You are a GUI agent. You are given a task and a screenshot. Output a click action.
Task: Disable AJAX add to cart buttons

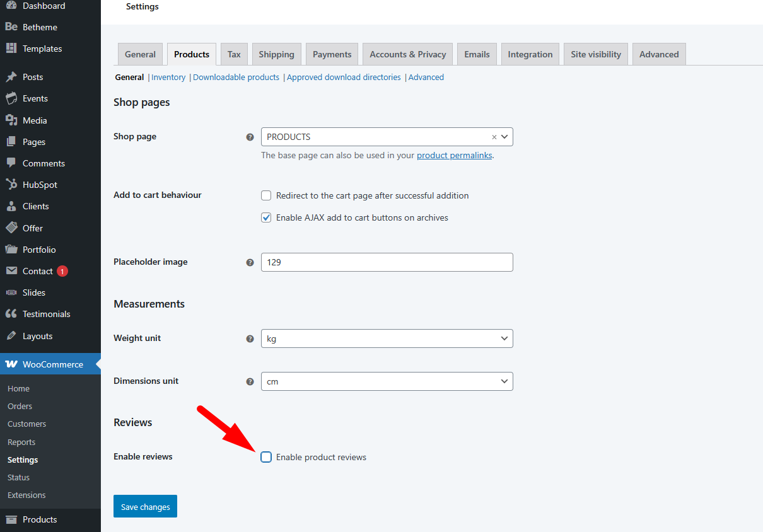tap(266, 217)
